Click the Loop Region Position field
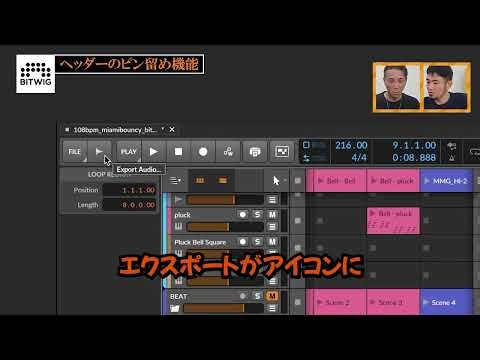Viewport: 480px width, 360px height. 130,190
